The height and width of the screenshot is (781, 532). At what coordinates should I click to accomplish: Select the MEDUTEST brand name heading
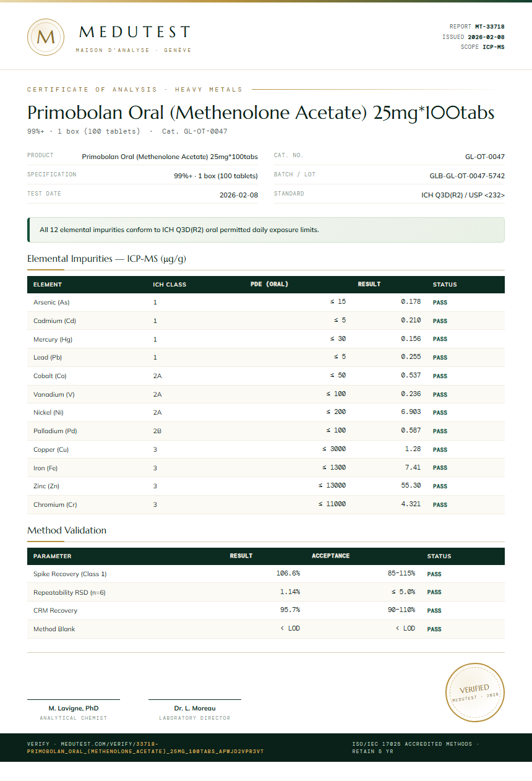(x=135, y=32)
